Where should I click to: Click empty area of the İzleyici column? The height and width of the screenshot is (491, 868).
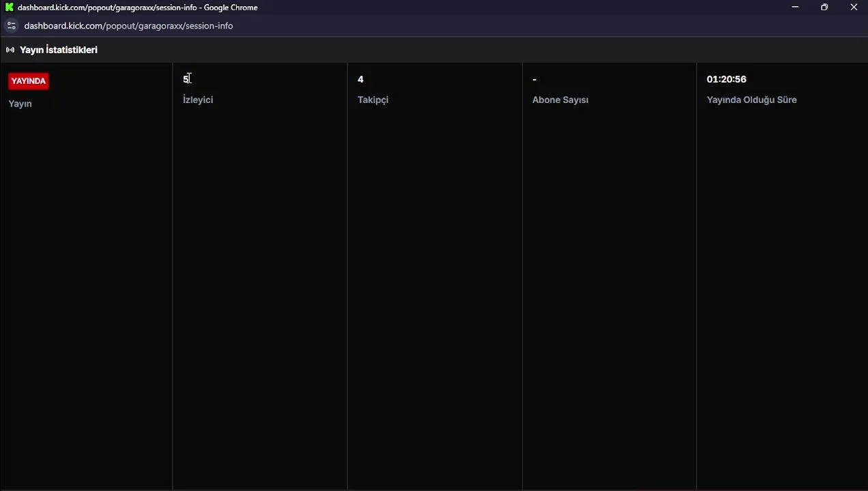260,293
